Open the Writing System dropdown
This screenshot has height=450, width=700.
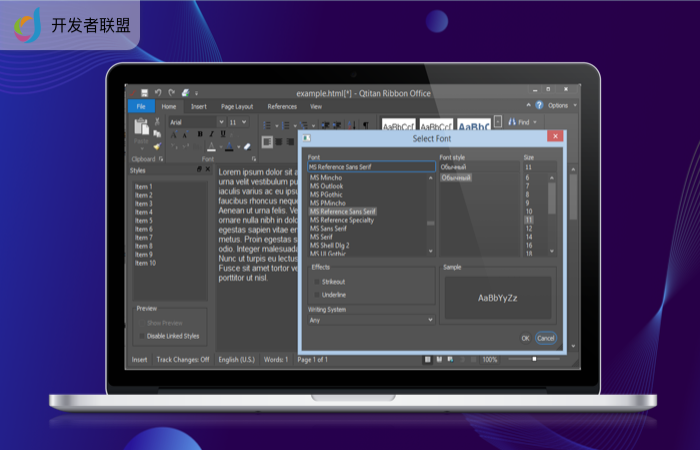371,320
